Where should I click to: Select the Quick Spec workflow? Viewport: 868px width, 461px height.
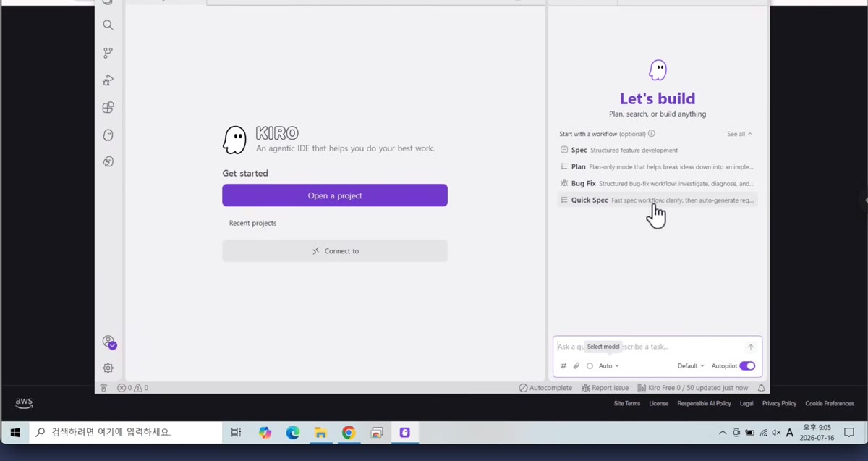click(658, 200)
